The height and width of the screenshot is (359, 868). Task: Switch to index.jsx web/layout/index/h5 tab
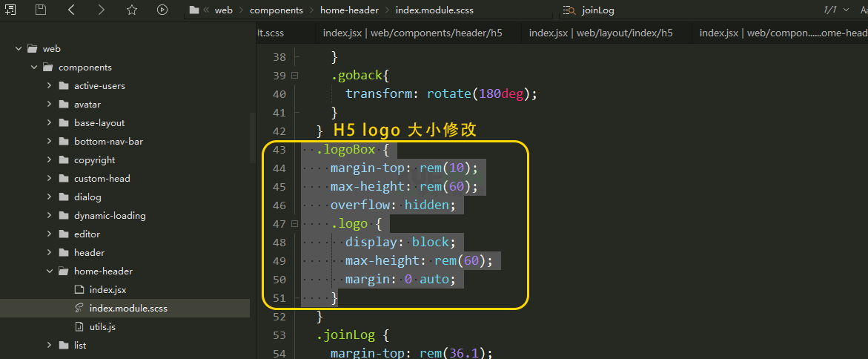[600, 33]
